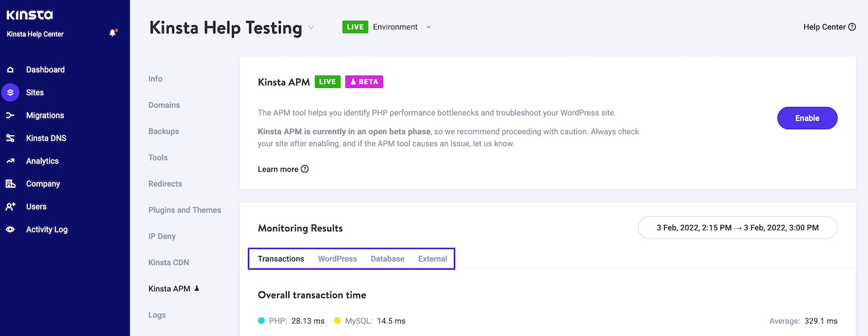Open the Kinsta CDN section
The width and height of the screenshot is (868, 336).
[x=169, y=262]
